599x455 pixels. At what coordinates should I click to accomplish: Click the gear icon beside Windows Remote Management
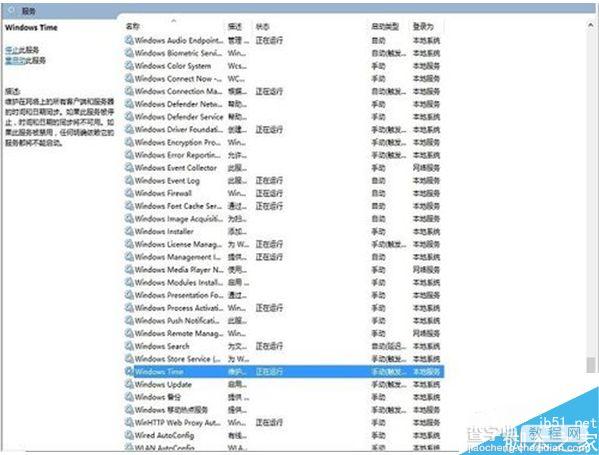point(129,333)
